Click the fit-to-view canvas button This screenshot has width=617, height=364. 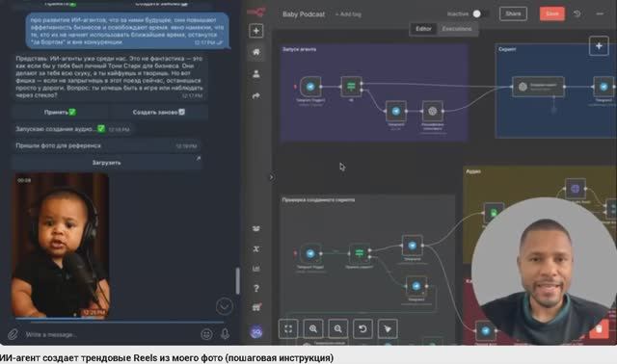(288, 328)
